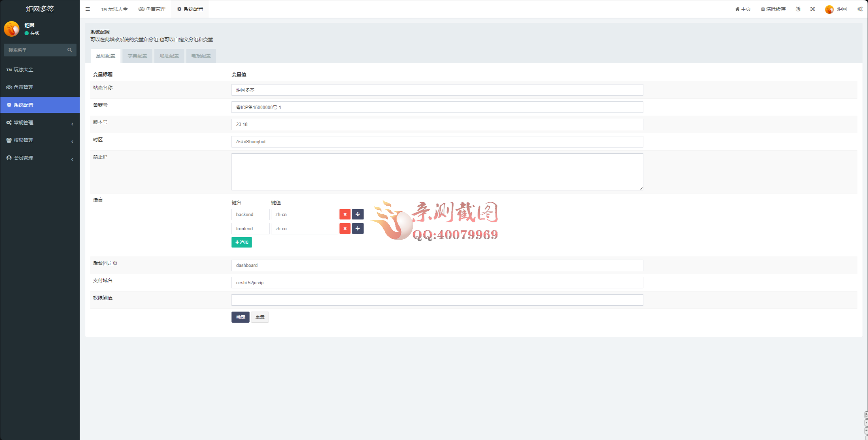This screenshot has height=440, width=868.
Task: Delete the frontend language row
Action: point(345,228)
